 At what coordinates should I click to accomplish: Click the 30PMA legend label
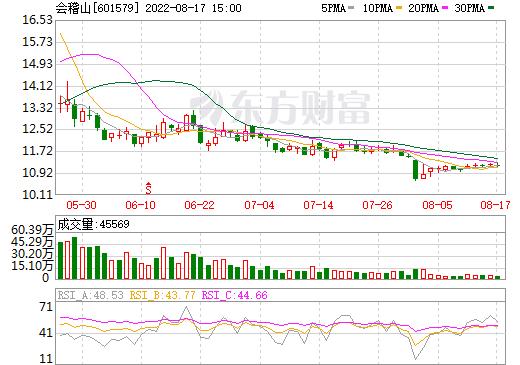click(469, 8)
